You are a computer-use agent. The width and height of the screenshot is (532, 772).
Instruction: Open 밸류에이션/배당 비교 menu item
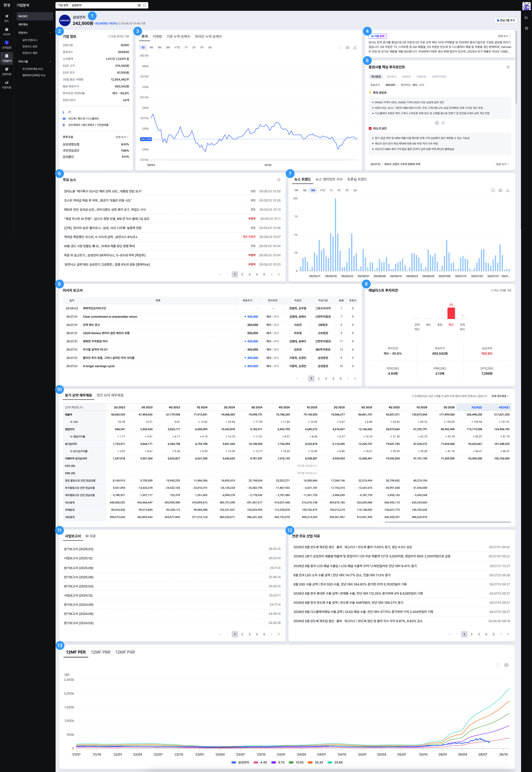34,75
